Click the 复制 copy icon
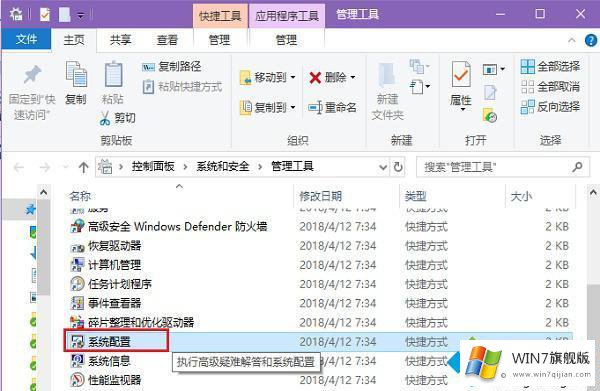Viewport: 600px width, 391px height. (x=76, y=75)
